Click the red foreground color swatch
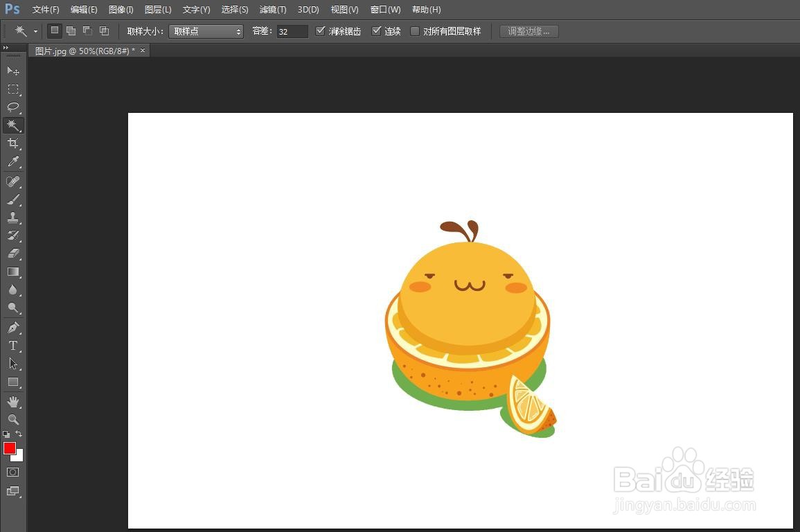 tap(9, 448)
